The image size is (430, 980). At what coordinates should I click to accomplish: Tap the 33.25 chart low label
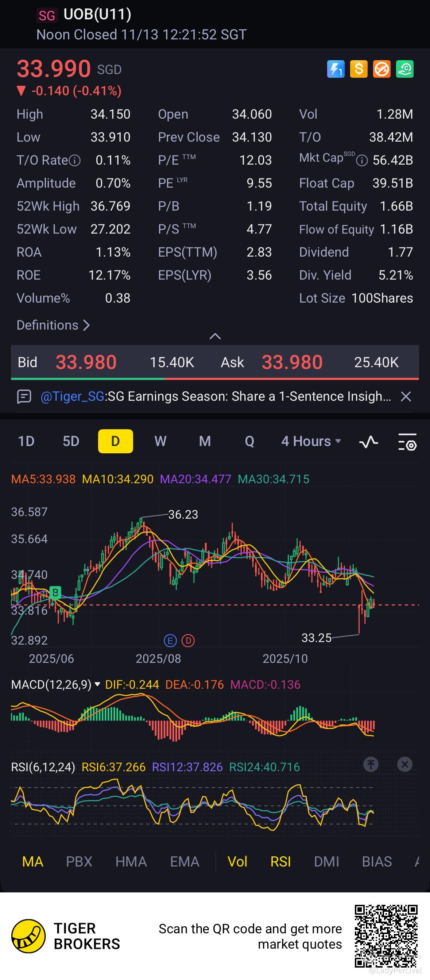point(316,638)
